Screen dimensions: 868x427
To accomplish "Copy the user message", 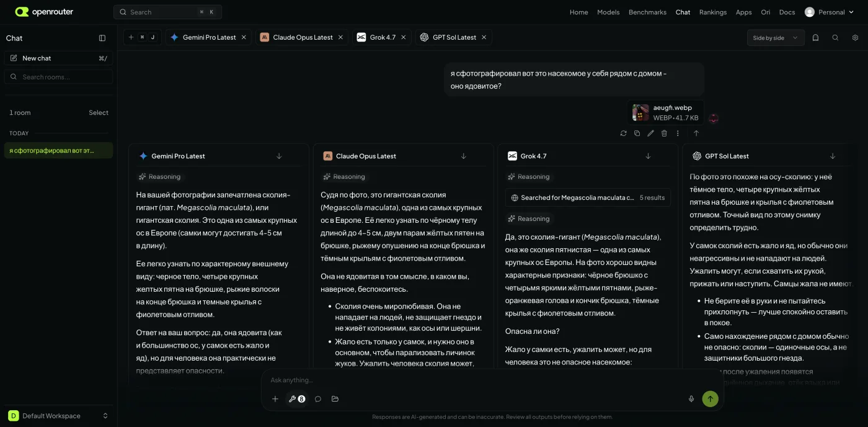I will click(637, 133).
